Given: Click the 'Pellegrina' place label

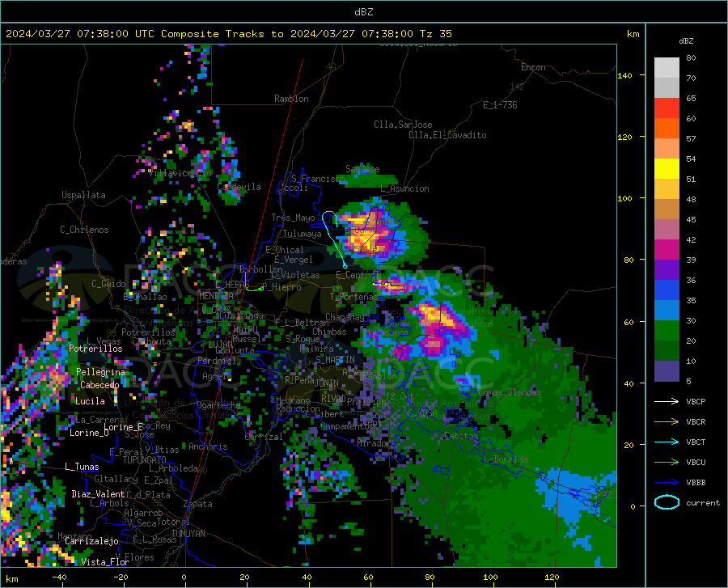Looking at the screenshot, I should [101, 372].
